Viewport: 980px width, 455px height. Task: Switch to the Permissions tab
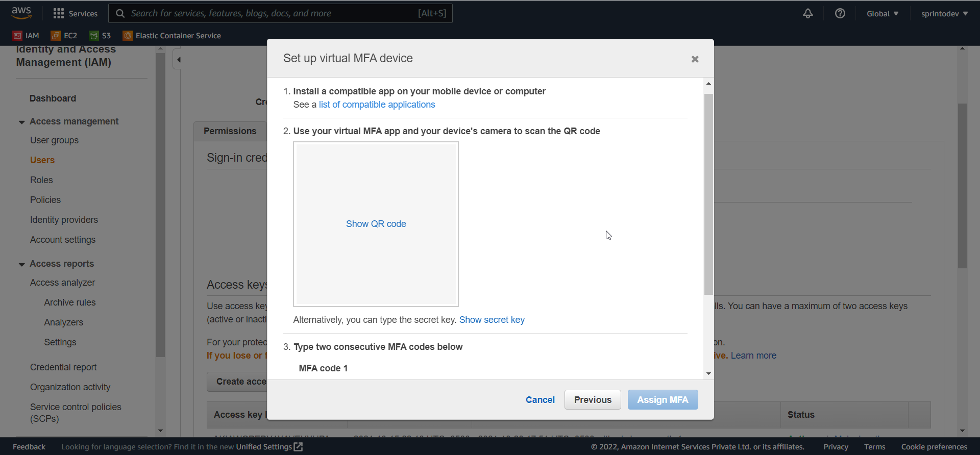pos(230,131)
